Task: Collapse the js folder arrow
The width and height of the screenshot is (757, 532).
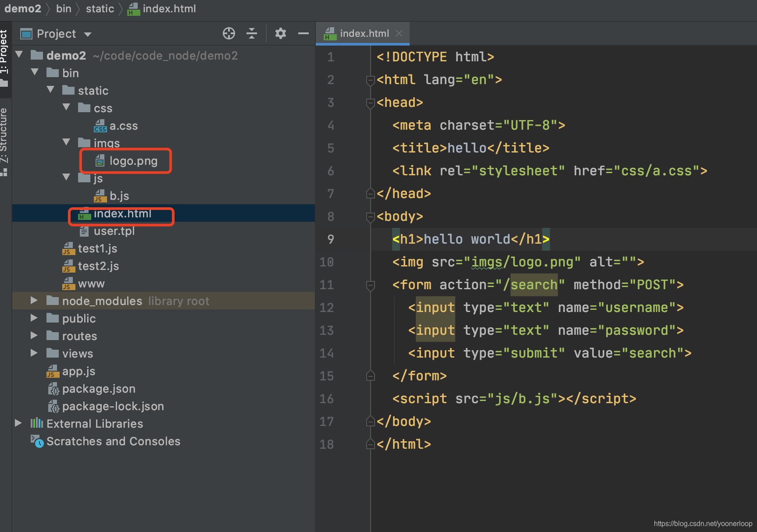Action: [66, 177]
